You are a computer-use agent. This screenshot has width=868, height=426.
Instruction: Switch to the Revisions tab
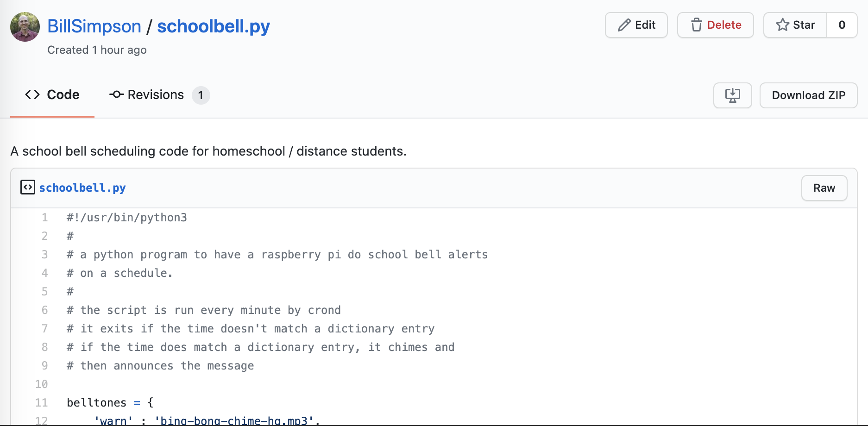(156, 94)
